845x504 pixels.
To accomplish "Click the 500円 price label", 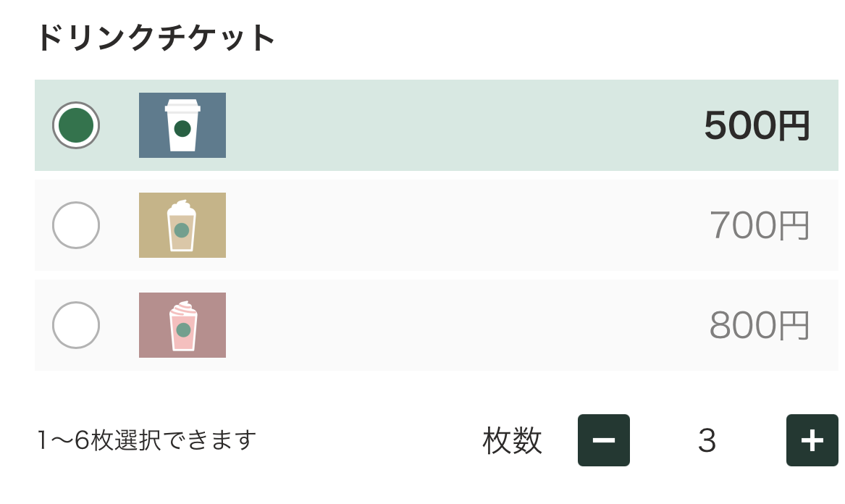I will [x=757, y=126].
